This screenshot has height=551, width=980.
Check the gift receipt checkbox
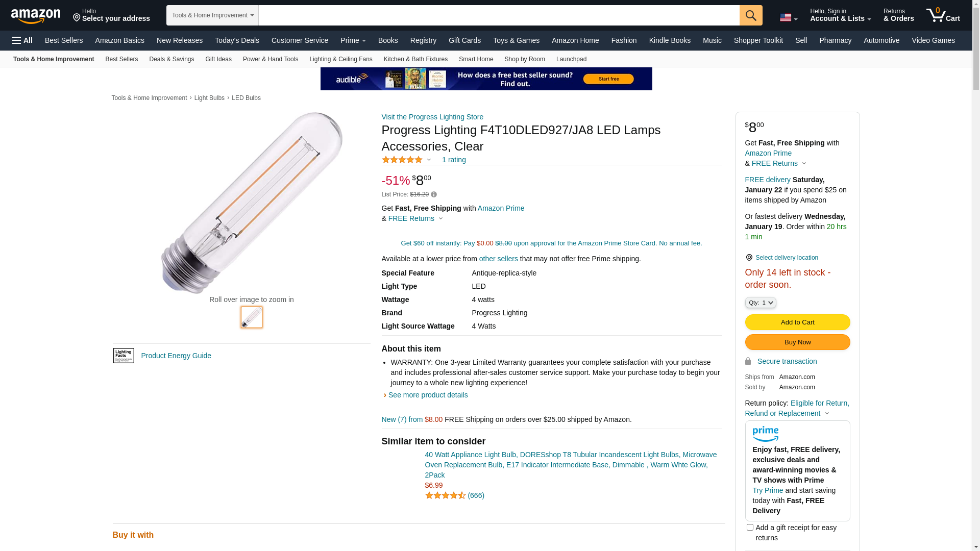(750, 527)
